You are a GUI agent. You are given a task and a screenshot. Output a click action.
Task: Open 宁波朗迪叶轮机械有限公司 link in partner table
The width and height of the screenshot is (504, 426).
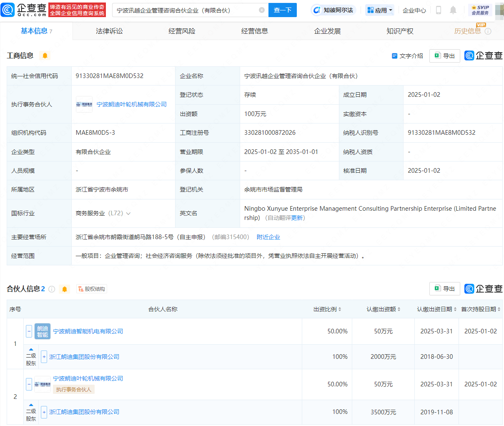click(x=88, y=378)
